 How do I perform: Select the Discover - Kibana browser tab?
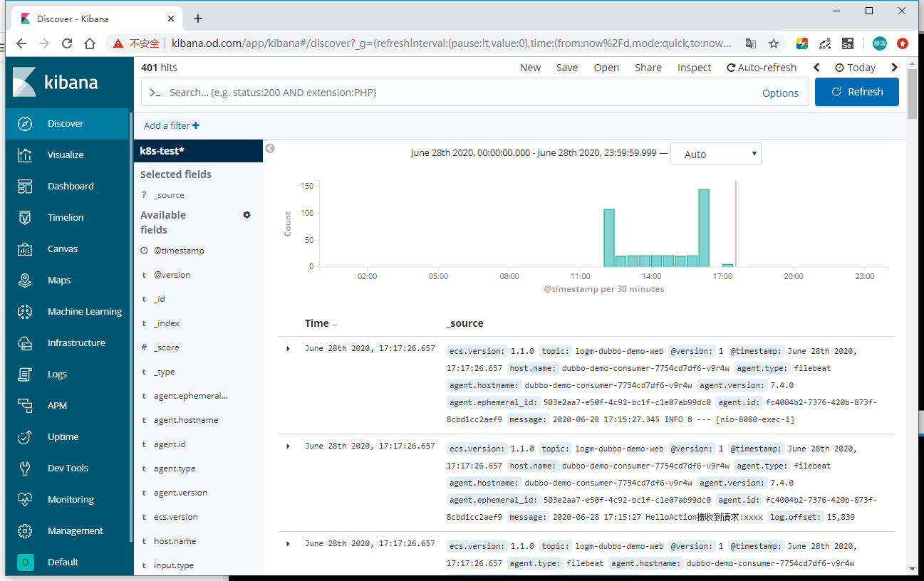96,19
